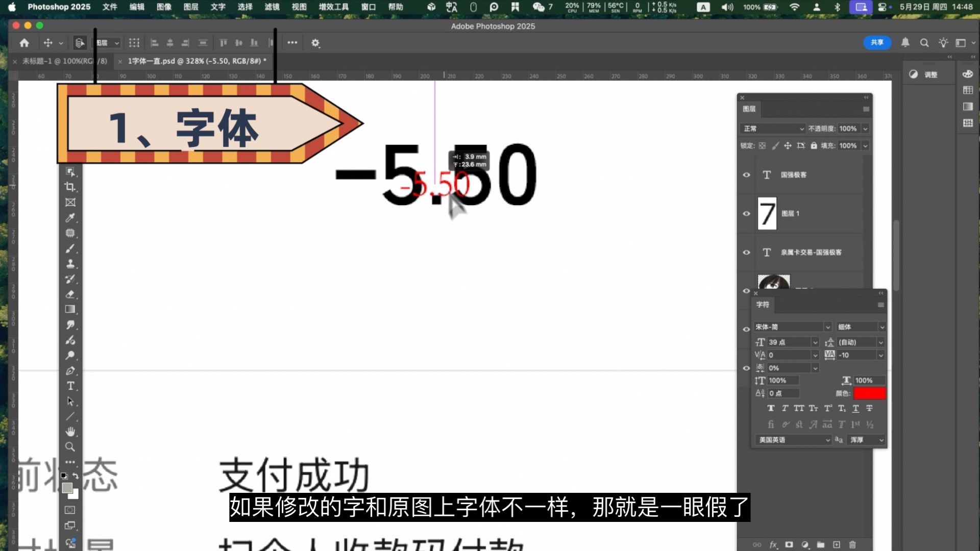
Task: Swap foreground and background colors
Action: pos(76,475)
